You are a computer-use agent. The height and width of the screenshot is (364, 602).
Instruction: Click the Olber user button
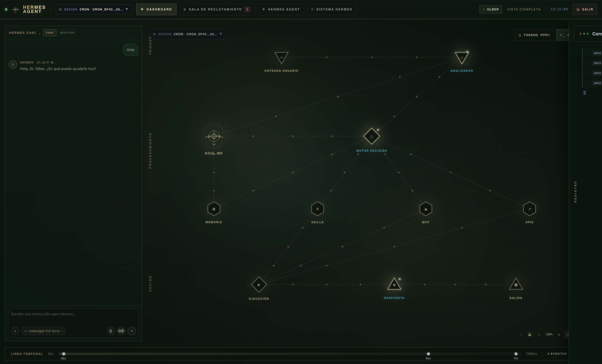click(491, 9)
